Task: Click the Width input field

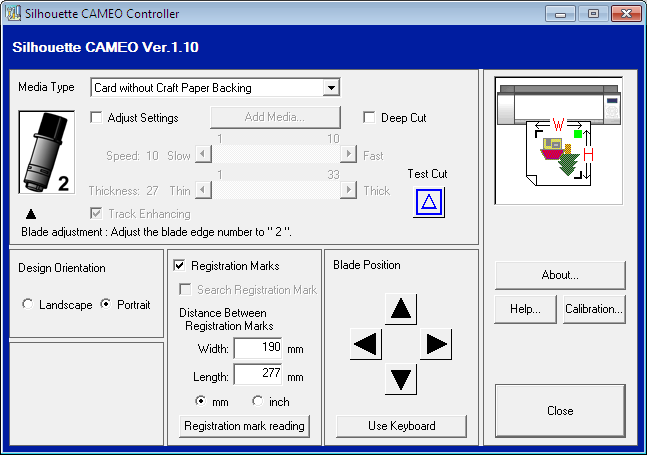Action: click(258, 348)
